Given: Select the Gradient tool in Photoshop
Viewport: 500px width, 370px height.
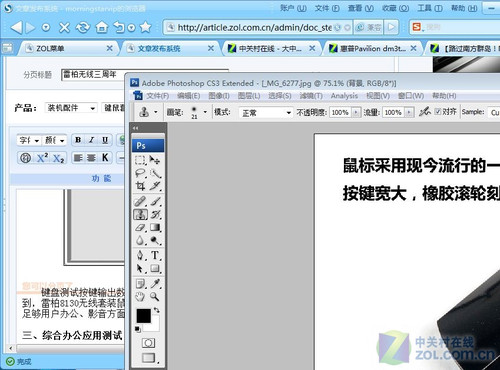Looking at the screenshot, I should 155,227.
